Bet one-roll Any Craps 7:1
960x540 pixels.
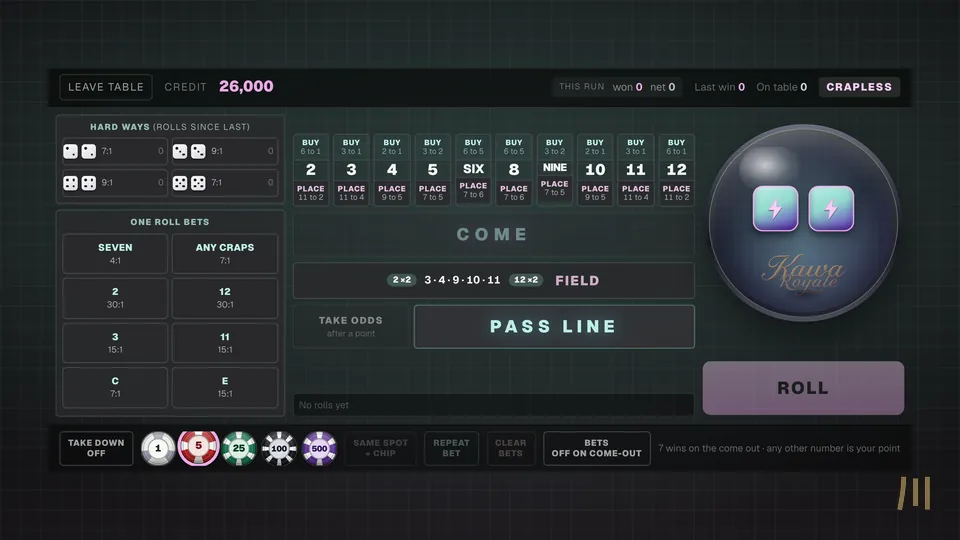pyautogui.click(x=225, y=253)
